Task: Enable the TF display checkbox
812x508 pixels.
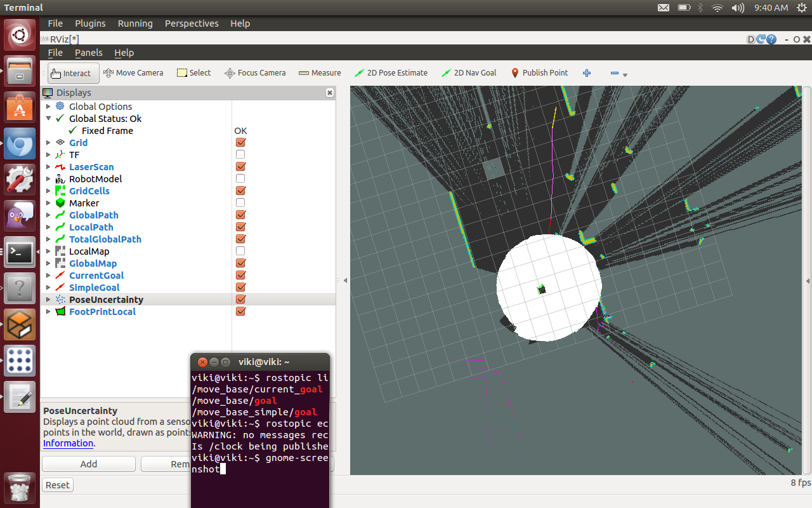Action: tap(240, 154)
